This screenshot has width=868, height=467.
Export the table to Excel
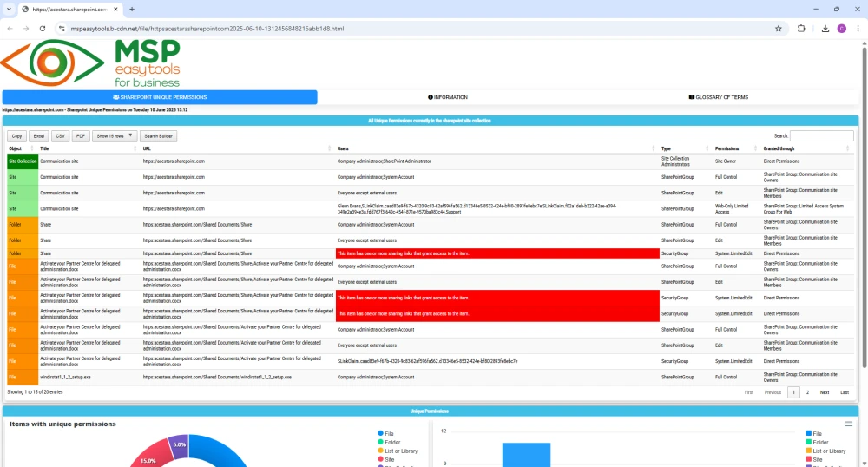pos(39,135)
